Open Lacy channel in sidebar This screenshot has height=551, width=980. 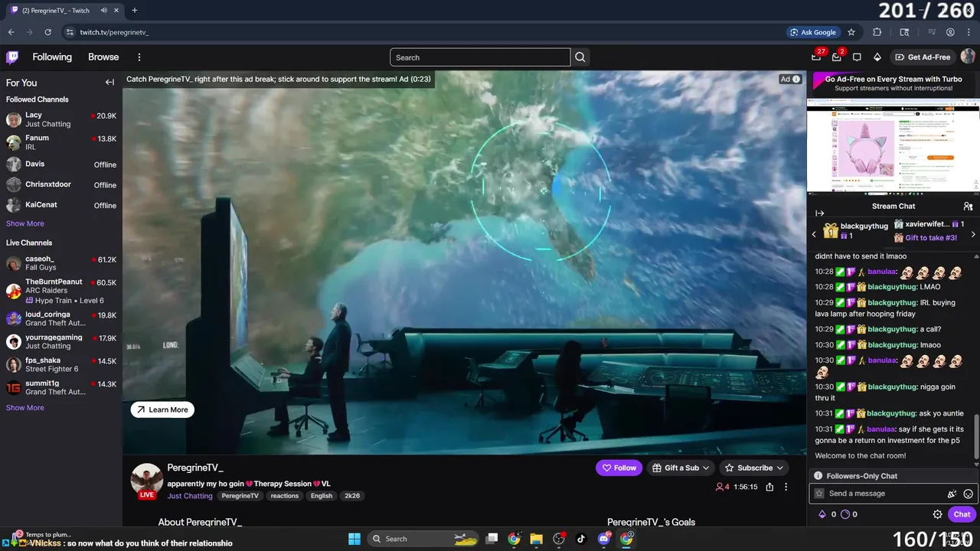(61, 119)
